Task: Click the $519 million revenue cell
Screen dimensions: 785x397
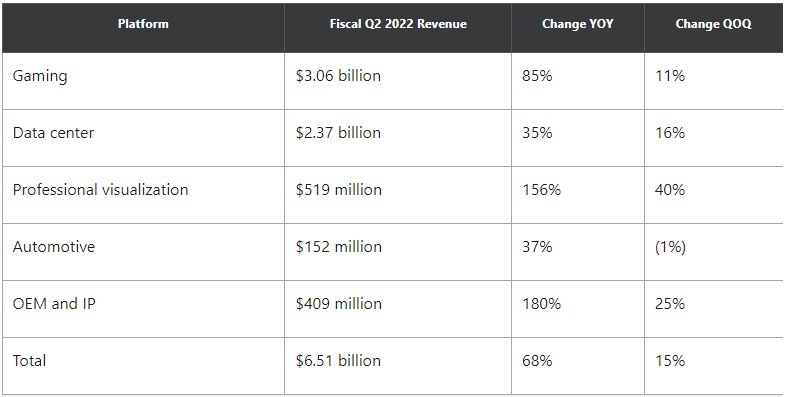Action: (x=338, y=190)
